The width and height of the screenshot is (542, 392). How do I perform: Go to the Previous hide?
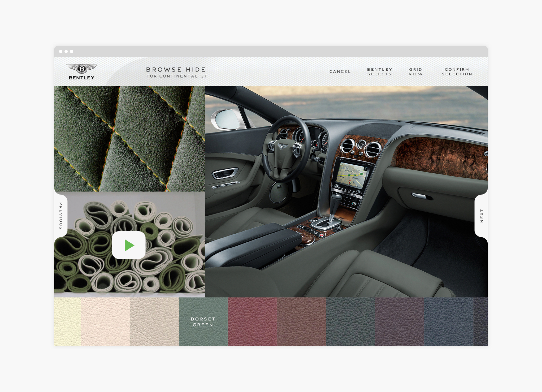tap(61, 216)
